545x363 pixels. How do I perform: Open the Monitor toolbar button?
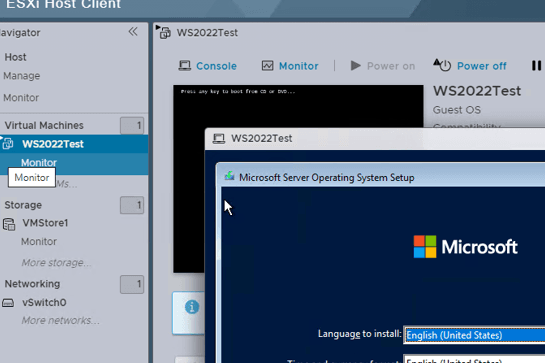[290, 66]
